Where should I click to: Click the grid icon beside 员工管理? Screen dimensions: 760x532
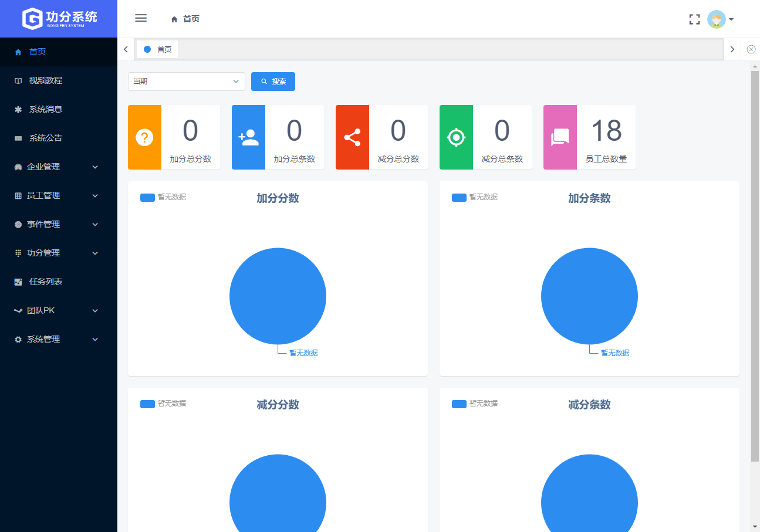click(x=18, y=196)
